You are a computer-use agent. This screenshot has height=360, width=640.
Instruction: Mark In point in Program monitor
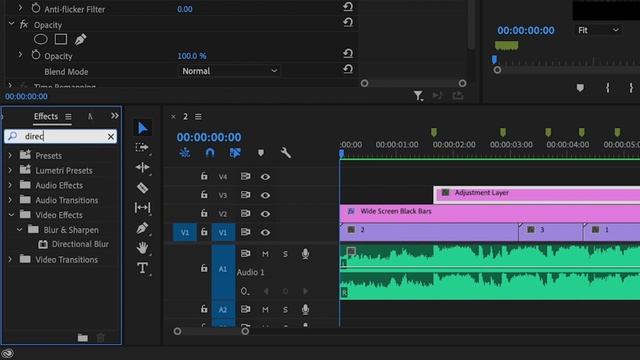[x=607, y=88]
